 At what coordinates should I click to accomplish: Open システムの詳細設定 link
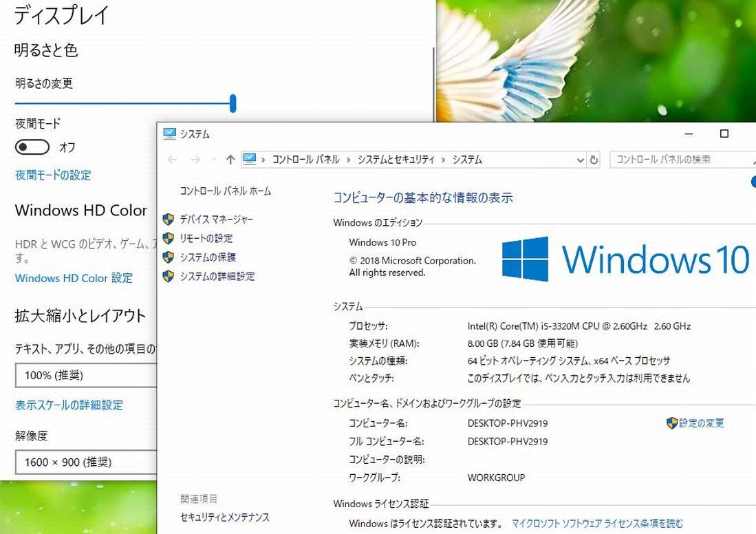(x=217, y=276)
